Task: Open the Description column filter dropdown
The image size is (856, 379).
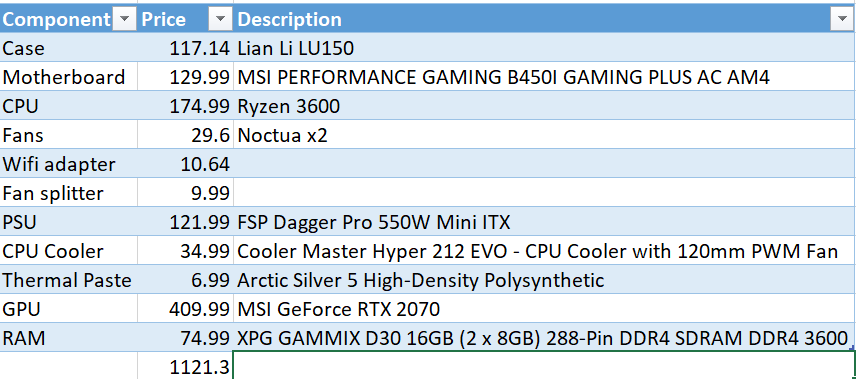Action: 841,20
